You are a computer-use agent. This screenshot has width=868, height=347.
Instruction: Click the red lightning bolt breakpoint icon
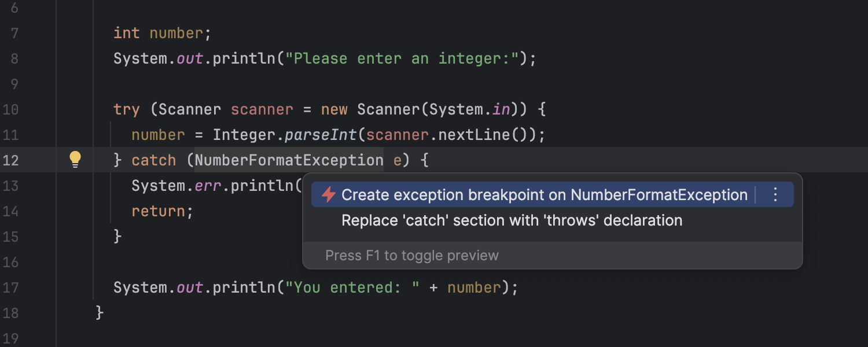point(329,195)
